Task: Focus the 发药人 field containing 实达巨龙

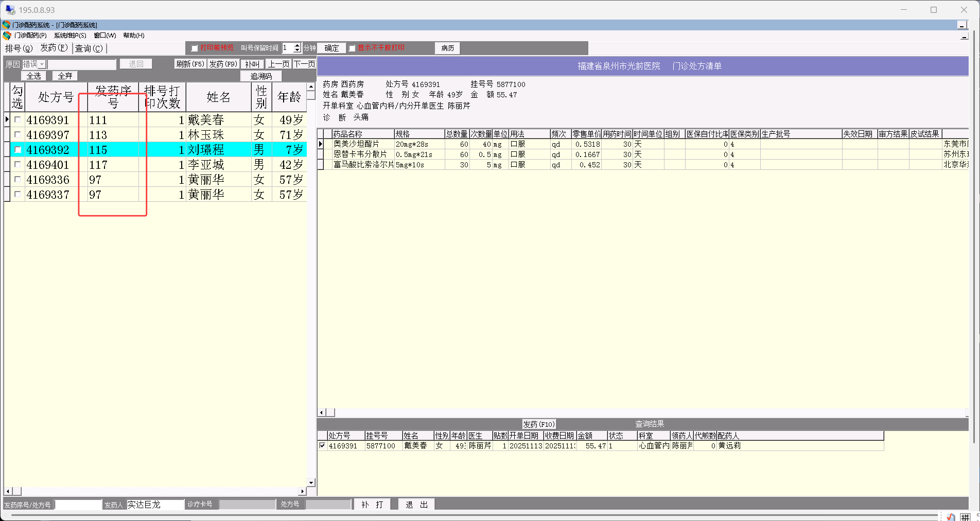Action: coord(155,505)
